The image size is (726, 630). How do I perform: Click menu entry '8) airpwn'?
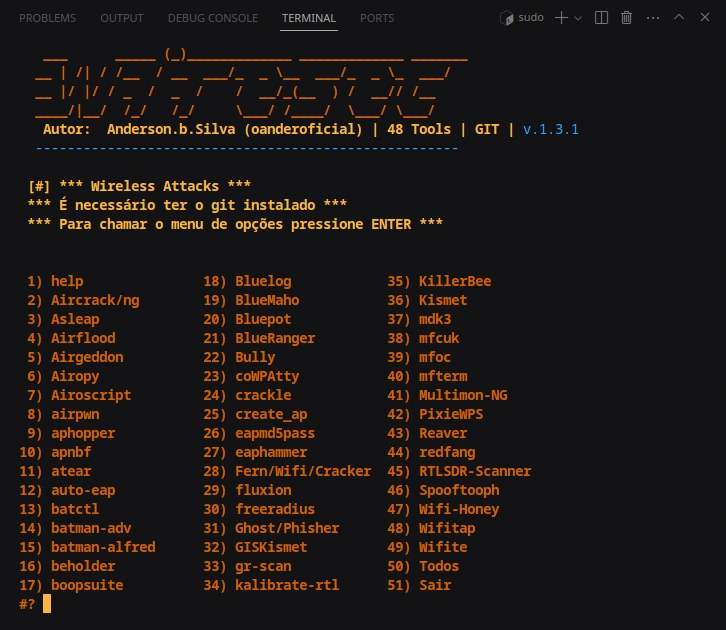pyautogui.click(x=63, y=414)
